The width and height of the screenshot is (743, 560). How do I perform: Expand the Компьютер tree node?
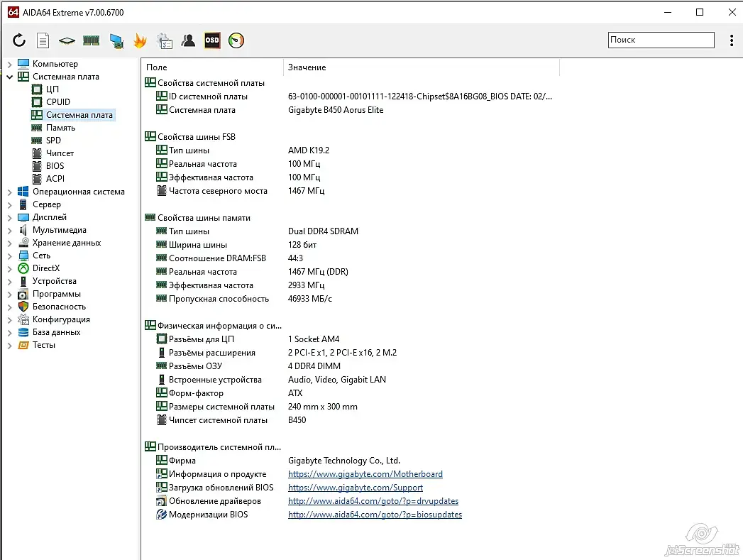pos(9,63)
